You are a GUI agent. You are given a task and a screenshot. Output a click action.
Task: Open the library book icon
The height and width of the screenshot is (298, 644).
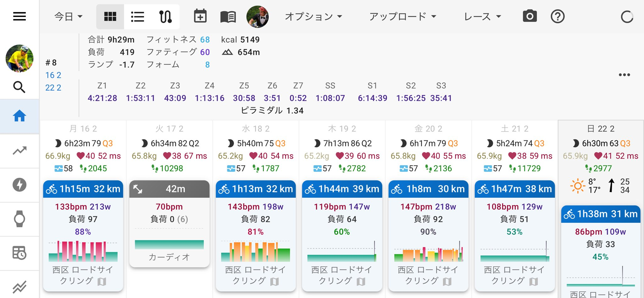pos(228,16)
